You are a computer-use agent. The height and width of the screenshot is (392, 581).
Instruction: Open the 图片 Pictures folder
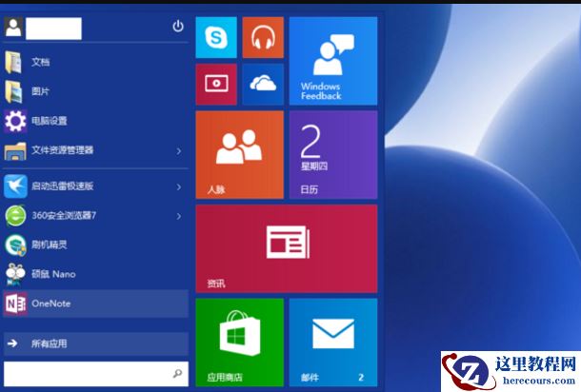coord(95,91)
